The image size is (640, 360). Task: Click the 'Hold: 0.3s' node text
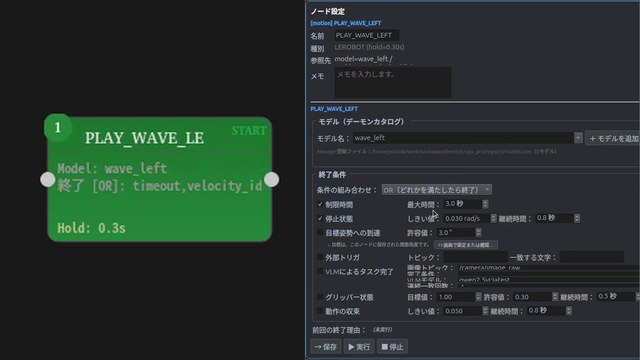pyautogui.click(x=91, y=228)
